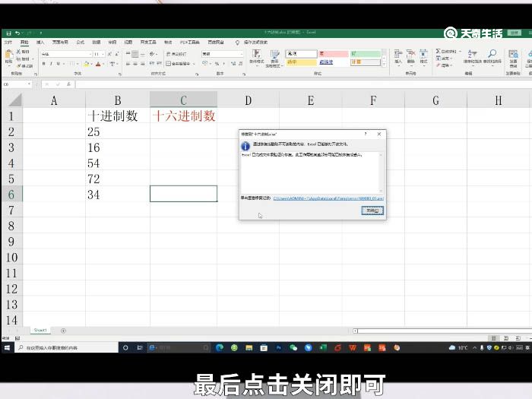Open the Fill dropdown in editing group
Viewport: 532px width, 399px height.
click(444, 59)
